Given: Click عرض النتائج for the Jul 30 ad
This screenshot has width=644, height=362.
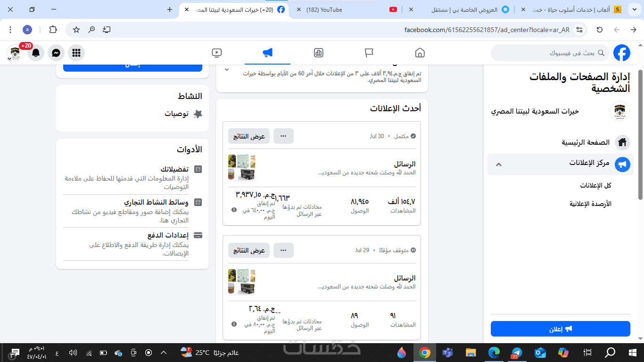Looking at the screenshot, I should click(x=249, y=136).
